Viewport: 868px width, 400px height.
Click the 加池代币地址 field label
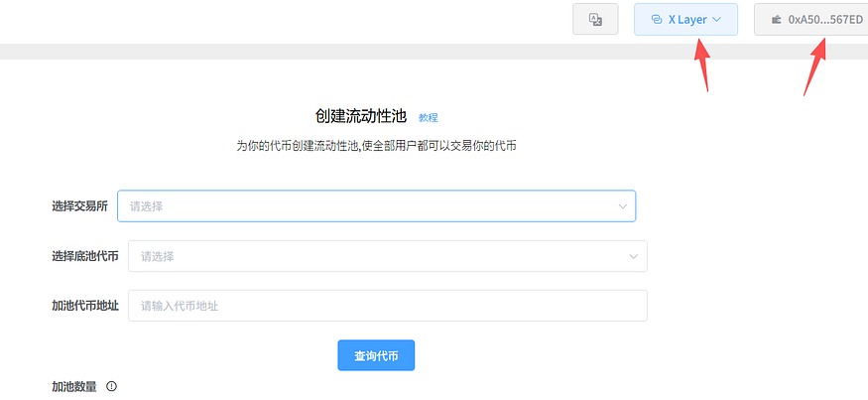[x=84, y=306]
